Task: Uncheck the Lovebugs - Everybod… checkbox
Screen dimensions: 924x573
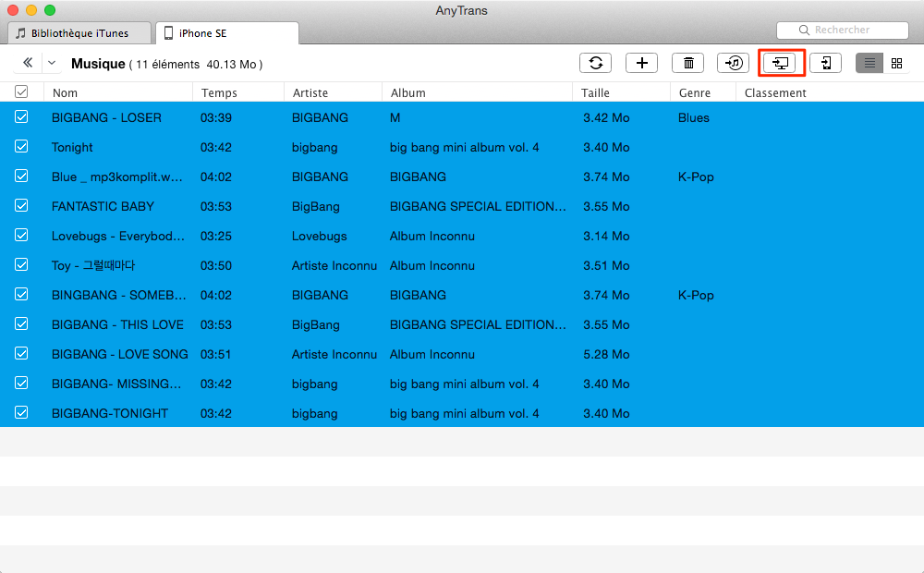Action: 21,235
